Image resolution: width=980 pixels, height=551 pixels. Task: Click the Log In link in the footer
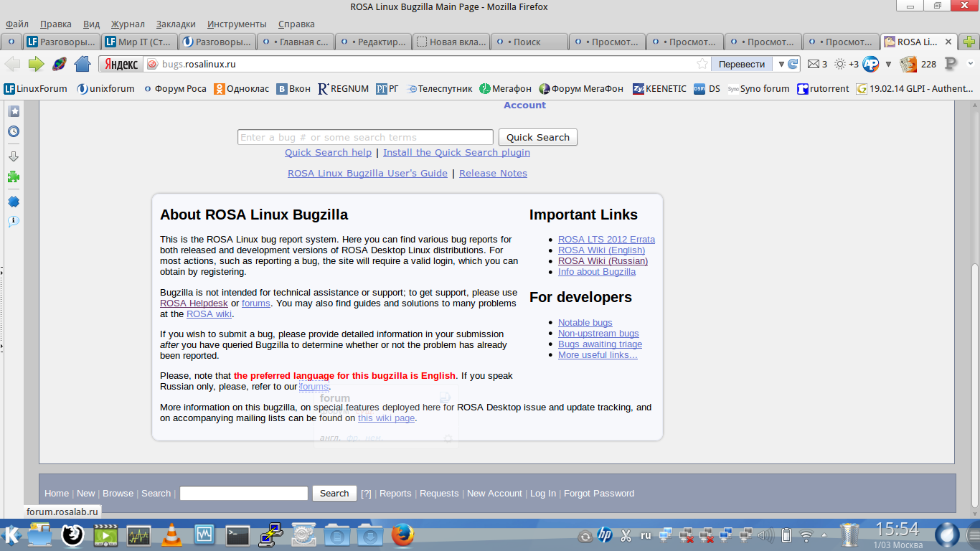(x=543, y=493)
